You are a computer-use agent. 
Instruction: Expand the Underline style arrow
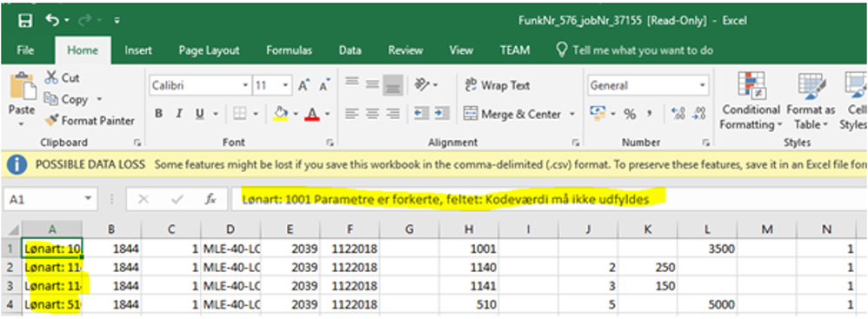coord(216,115)
